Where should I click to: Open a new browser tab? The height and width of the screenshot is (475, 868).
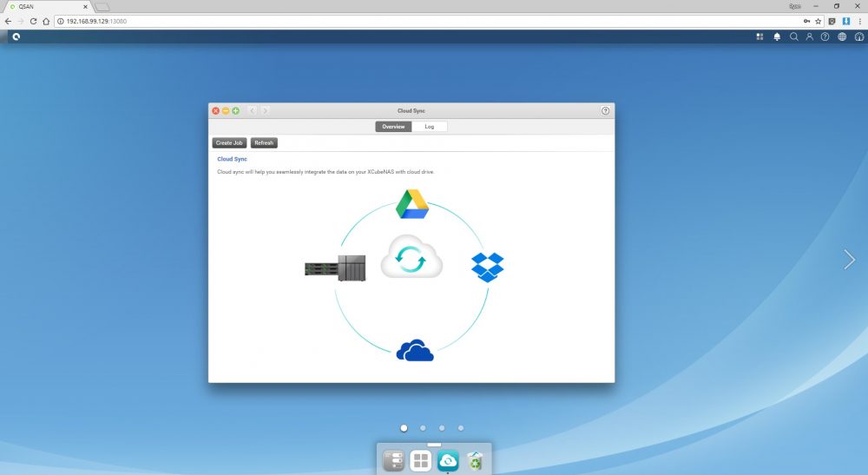[x=102, y=7]
